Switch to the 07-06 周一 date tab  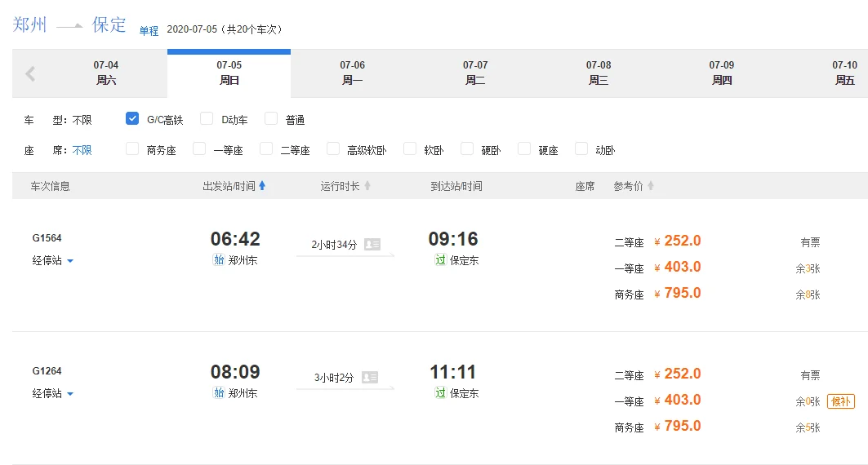[x=352, y=73]
